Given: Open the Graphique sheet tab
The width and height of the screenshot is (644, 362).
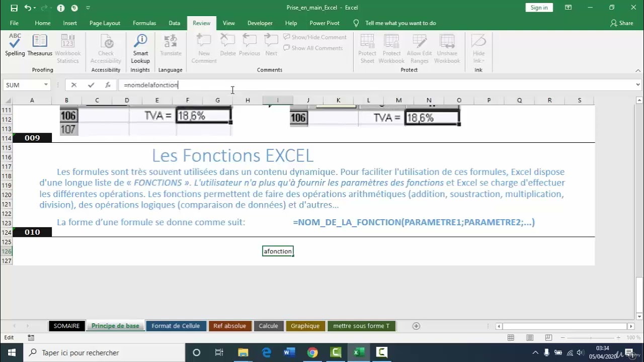Looking at the screenshot, I should tap(305, 326).
